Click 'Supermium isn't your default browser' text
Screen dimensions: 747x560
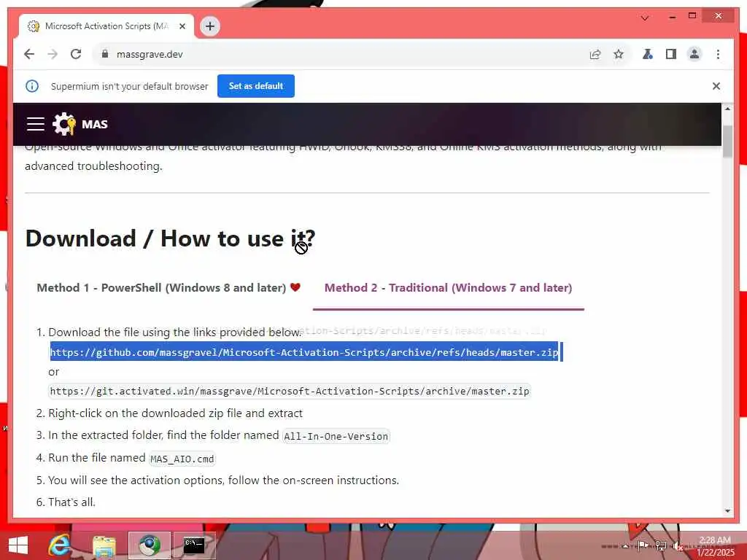pos(130,86)
